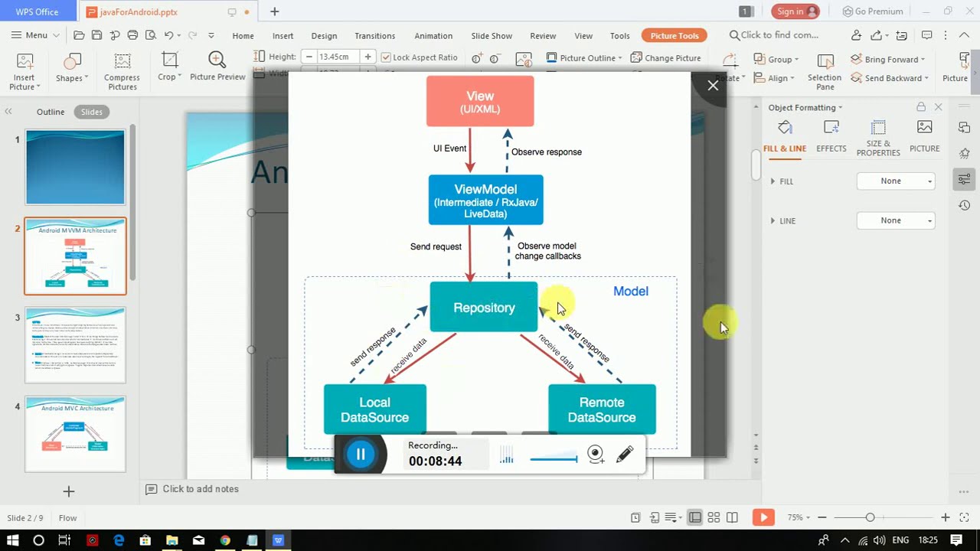Open Bring Forward dropdown
The image size is (980, 551).
pyautogui.click(x=887, y=60)
